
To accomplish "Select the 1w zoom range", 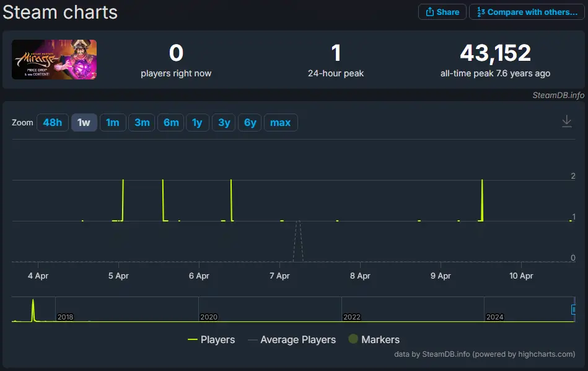I will click(x=84, y=122).
